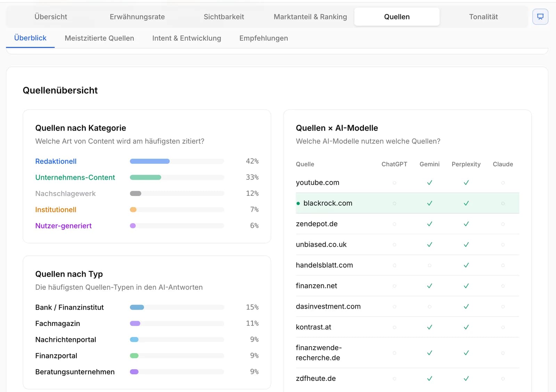The height and width of the screenshot is (392, 556).
Task: Click the Perplexity checkmark for zdfheute.de
Action: pyautogui.click(x=466, y=378)
